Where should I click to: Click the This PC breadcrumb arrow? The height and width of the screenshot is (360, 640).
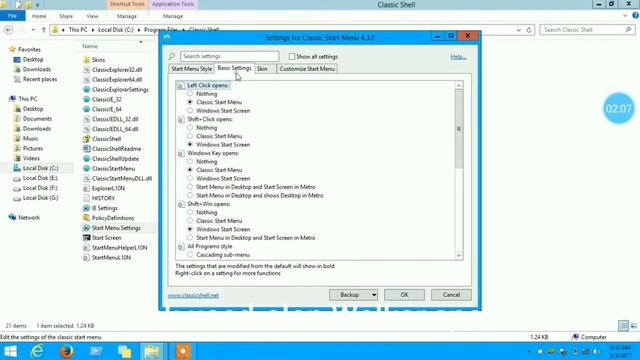click(93, 30)
